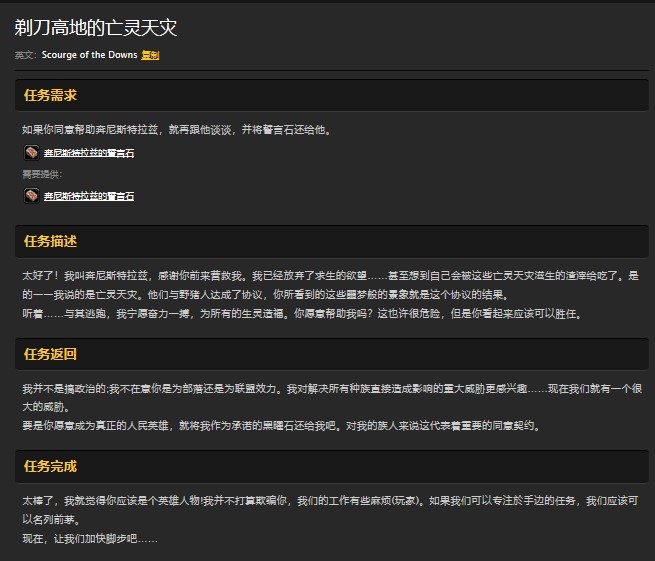Click the oathstone item icon under 任务需求 text
Viewport: 655px width, 561px height.
coord(30,153)
